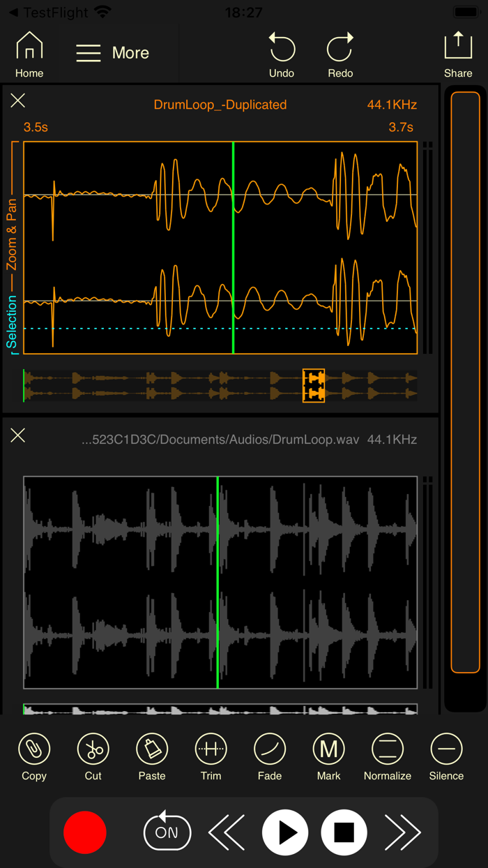Click the 44.1KHz label of DrumLoop.wav
488x868 pixels.
coord(392,440)
